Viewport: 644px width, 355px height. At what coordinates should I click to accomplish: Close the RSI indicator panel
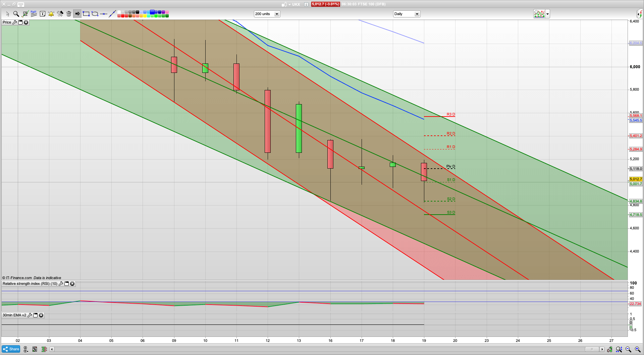(x=72, y=283)
